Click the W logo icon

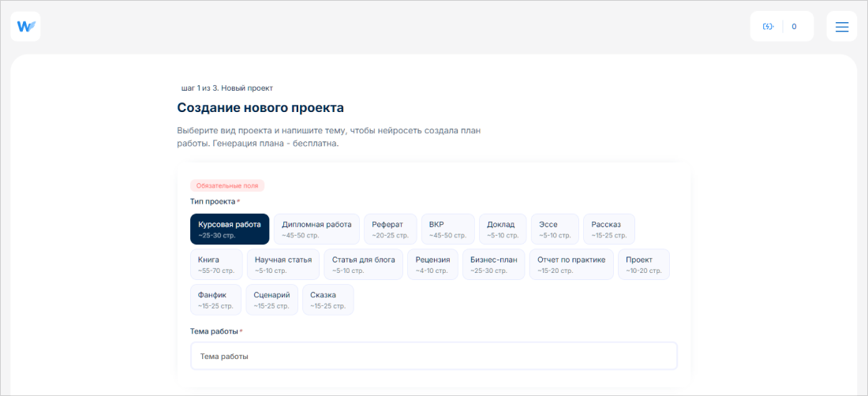point(25,26)
